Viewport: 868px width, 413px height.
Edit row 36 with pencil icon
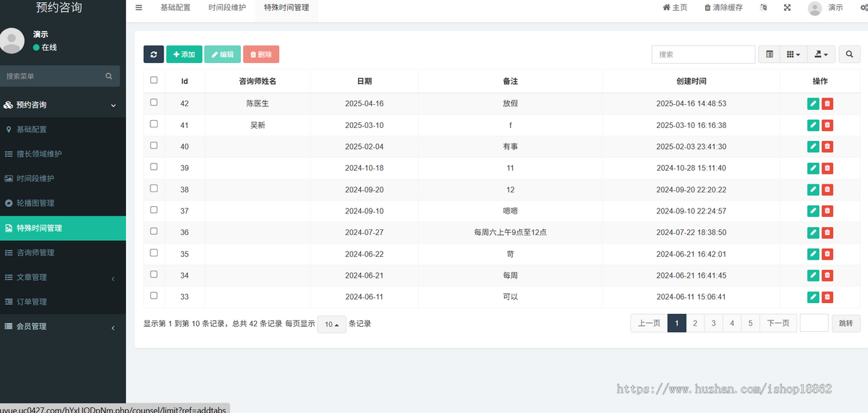click(x=813, y=232)
